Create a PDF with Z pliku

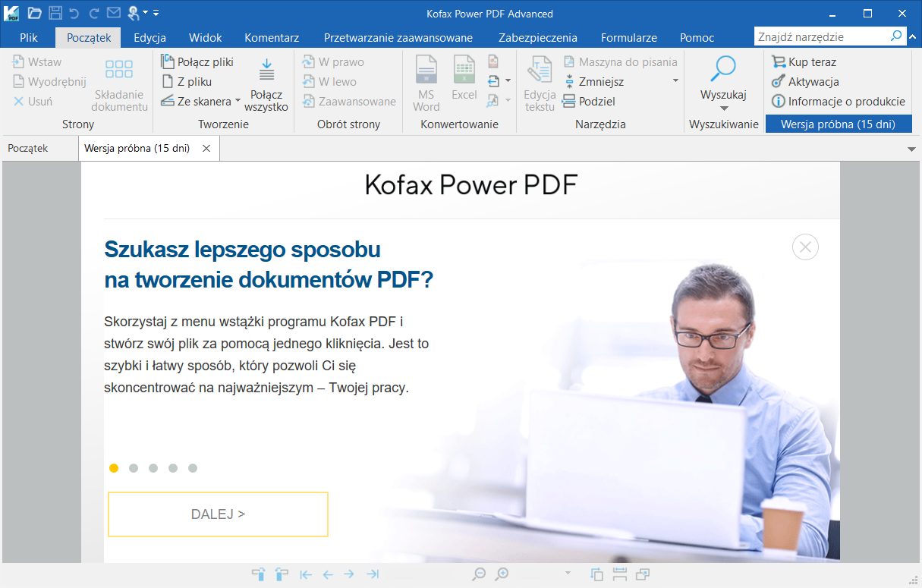[187, 82]
